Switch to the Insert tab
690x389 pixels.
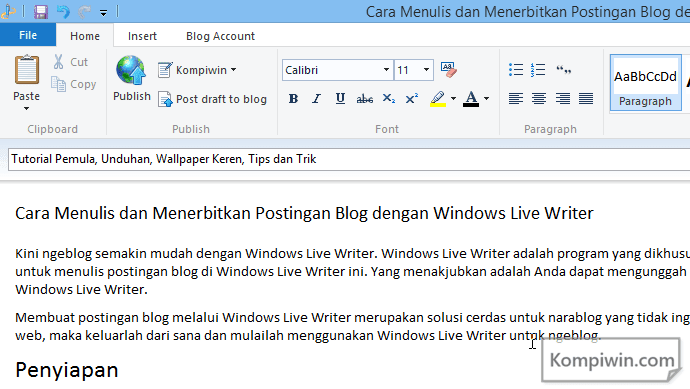pos(142,36)
